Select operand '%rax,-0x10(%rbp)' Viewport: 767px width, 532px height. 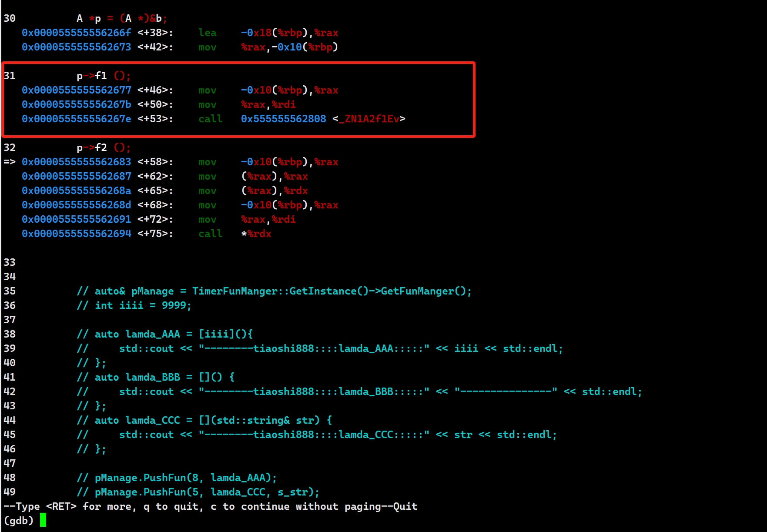coord(290,47)
